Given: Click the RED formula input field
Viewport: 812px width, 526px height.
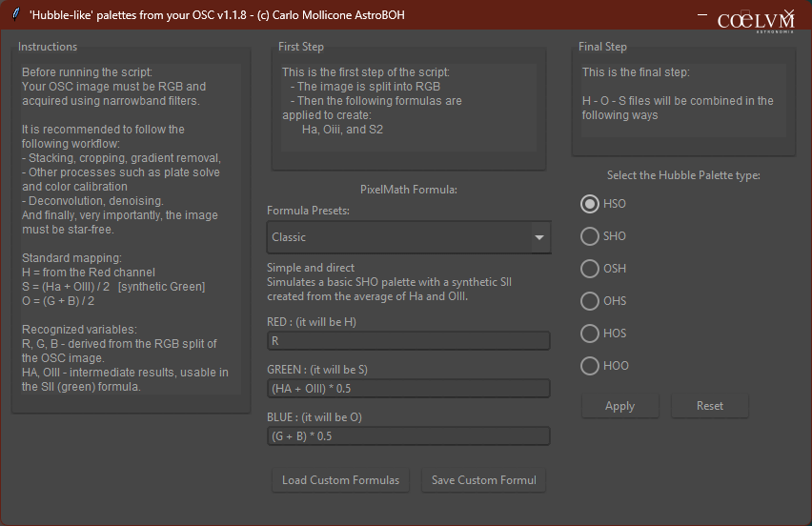Looking at the screenshot, I should tap(408, 340).
